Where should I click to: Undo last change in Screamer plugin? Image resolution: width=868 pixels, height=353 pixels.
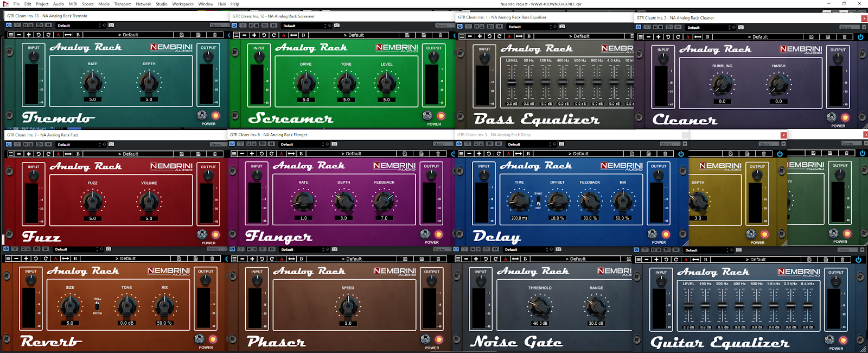pyautogui.click(x=264, y=35)
